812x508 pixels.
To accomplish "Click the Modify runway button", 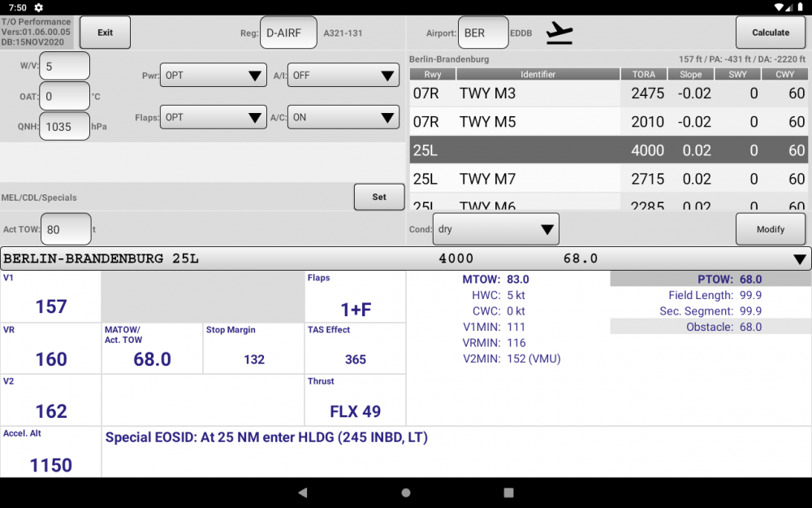I will tap(771, 229).
